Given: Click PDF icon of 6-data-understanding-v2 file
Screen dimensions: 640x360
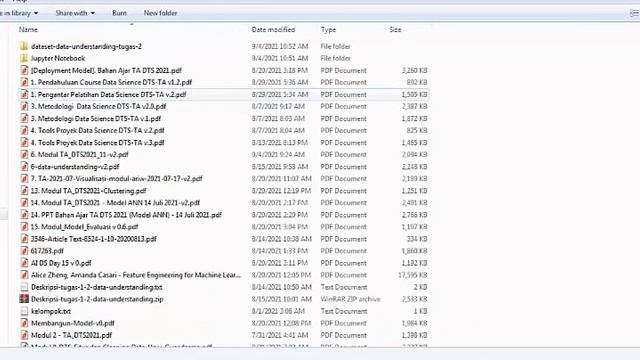Looking at the screenshot, I should click(x=24, y=167).
